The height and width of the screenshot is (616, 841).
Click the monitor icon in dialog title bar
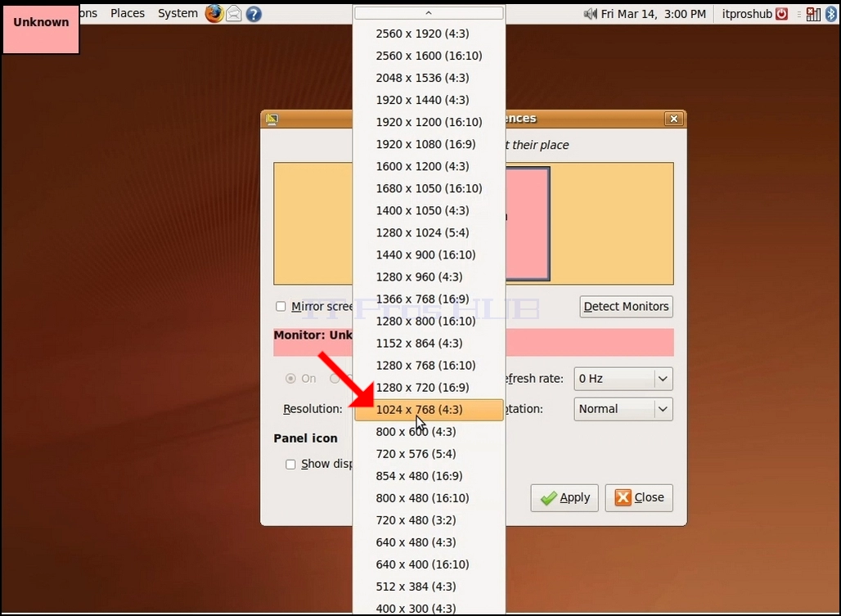tap(272, 119)
